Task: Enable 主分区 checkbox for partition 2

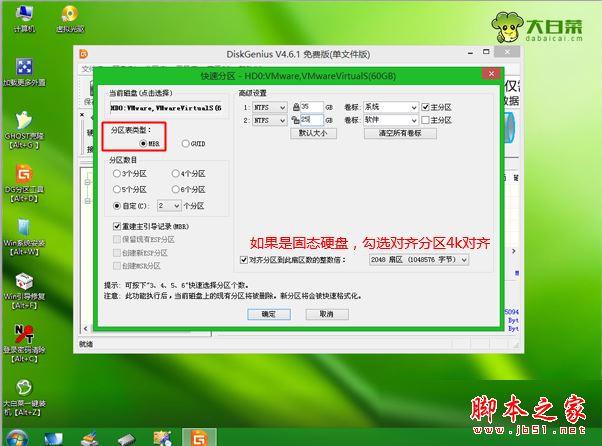Action: tap(425, 120)
